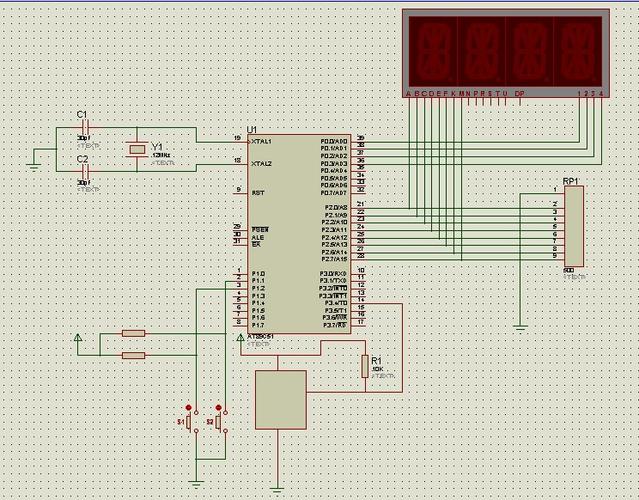Select crystal oscillator Y1
639x500 pixels.
(x=137, y=149)
